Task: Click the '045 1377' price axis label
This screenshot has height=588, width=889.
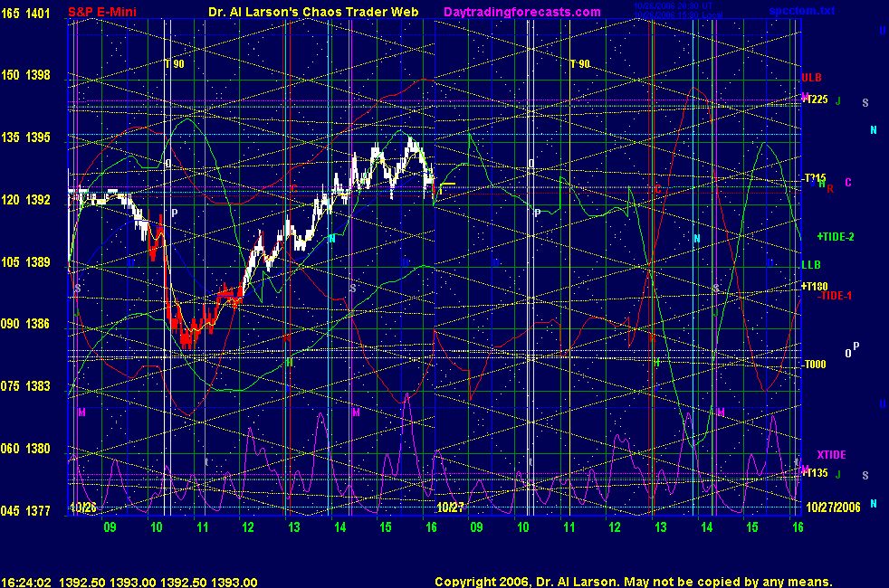Action: tap(25, 511)
